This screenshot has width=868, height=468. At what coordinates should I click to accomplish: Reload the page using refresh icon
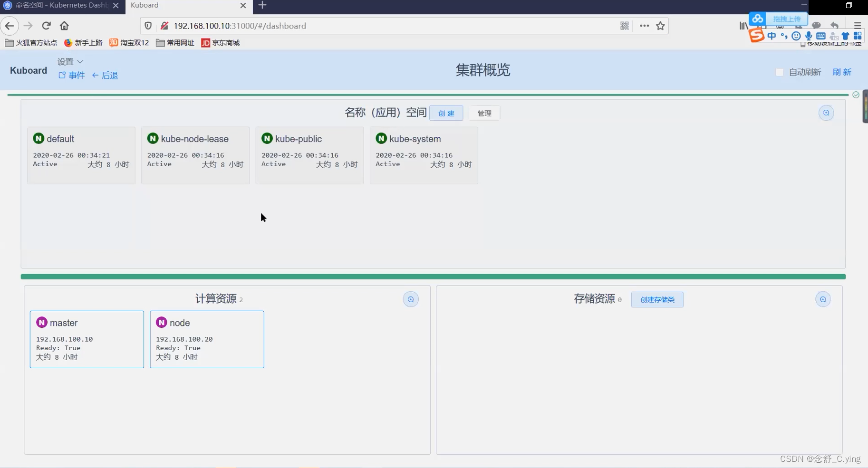click(x=46, y=26)
